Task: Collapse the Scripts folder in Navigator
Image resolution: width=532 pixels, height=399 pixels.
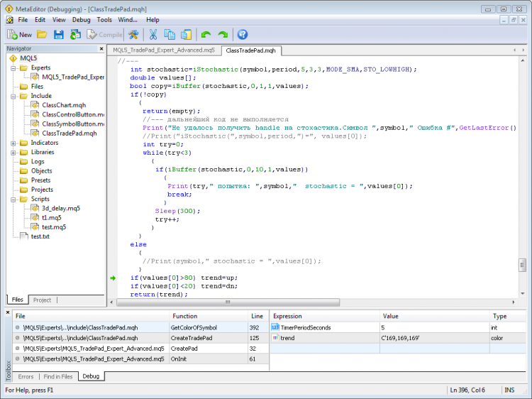Action: (x=14, y=199)
